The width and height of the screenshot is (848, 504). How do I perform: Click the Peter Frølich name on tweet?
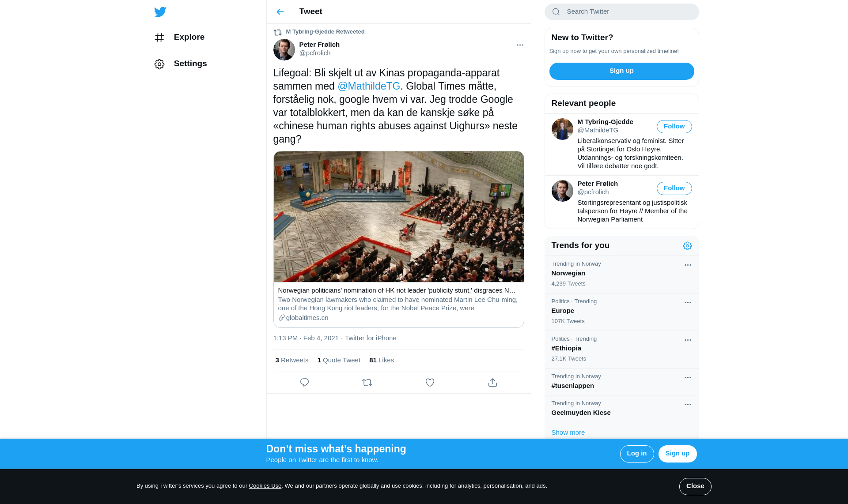[x=319, y=45]
